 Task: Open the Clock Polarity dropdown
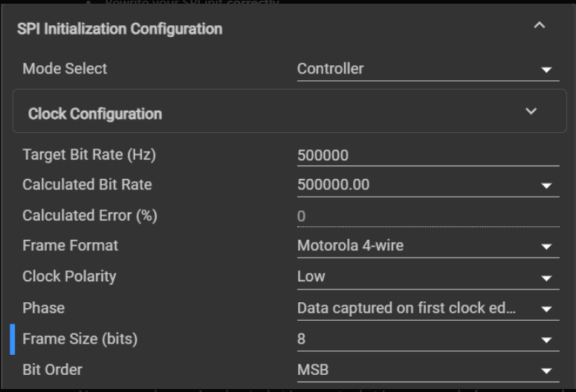pos(546,278)
